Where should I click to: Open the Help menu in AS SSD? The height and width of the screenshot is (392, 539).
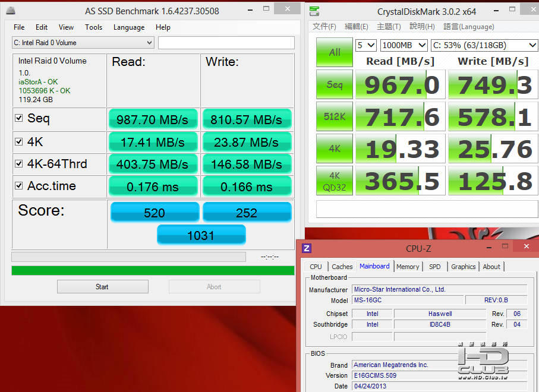click(x=163, y=27)
